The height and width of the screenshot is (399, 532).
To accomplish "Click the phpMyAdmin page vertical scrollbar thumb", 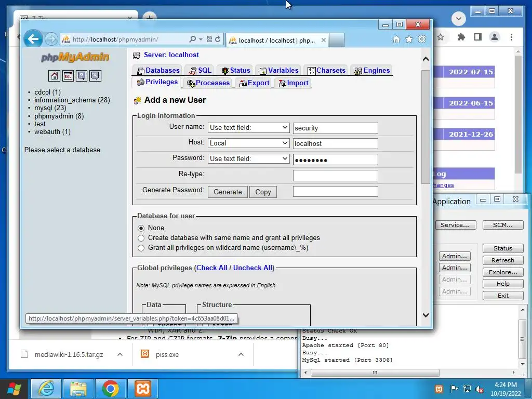I will coord(425,127).
